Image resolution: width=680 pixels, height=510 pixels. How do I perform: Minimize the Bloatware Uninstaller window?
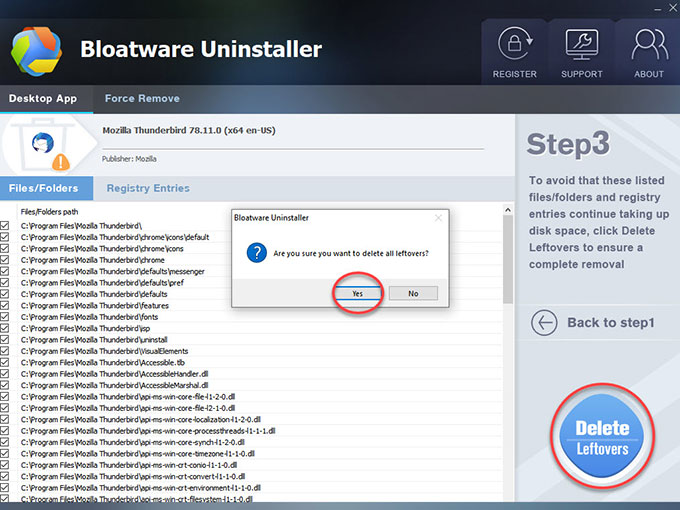coord(658,8)
